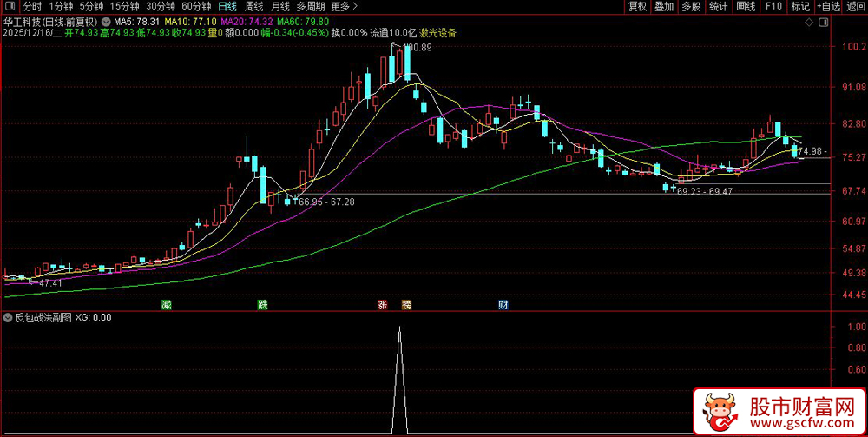The width and height of the screenshot is (868, 437).
Task: Open F10 company information
Action: pos(772,6)
